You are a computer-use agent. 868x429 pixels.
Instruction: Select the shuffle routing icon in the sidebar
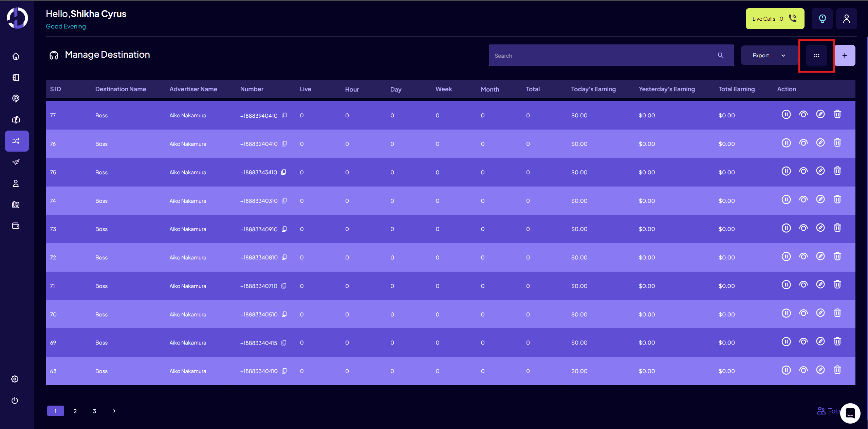16,141
